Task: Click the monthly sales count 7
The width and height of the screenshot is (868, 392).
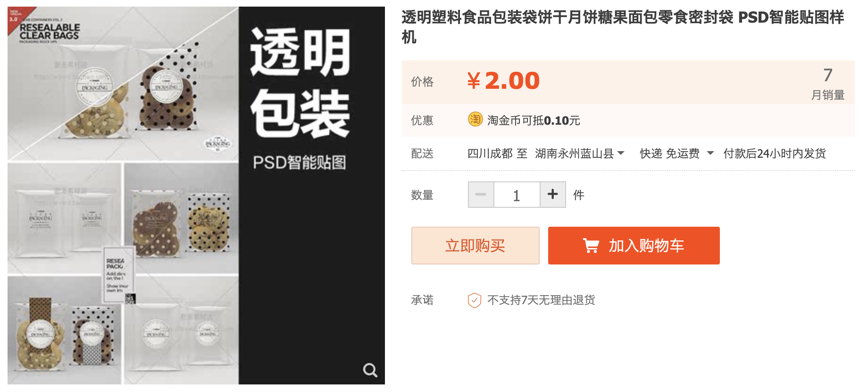Action: [x=827, y=75]
